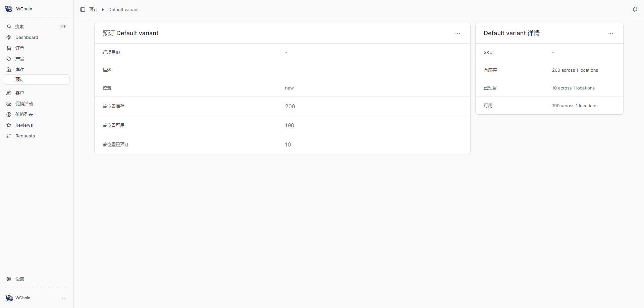644x308 pixels.
Task: Click the Reviews star icon
Action: (9, 125)
